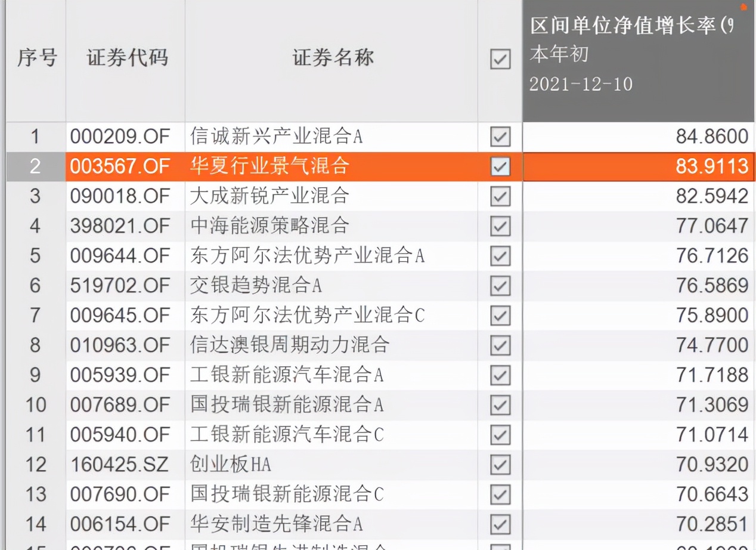Click the code 398021.OF

tap(120, 227)
